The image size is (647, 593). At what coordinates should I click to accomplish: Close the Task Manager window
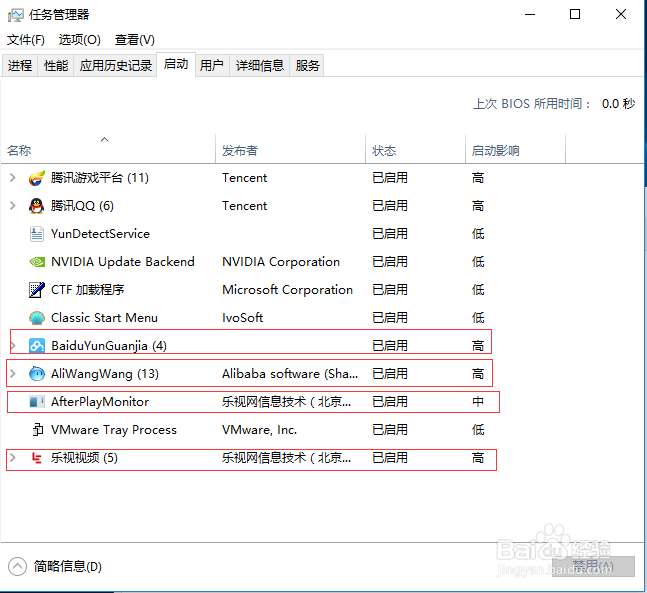(x=621, y=15)
